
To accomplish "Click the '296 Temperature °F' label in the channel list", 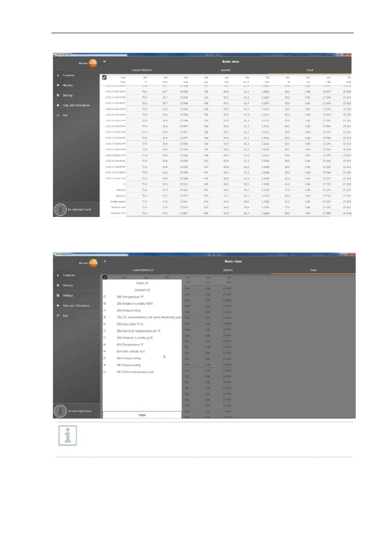I will (130, 297).
